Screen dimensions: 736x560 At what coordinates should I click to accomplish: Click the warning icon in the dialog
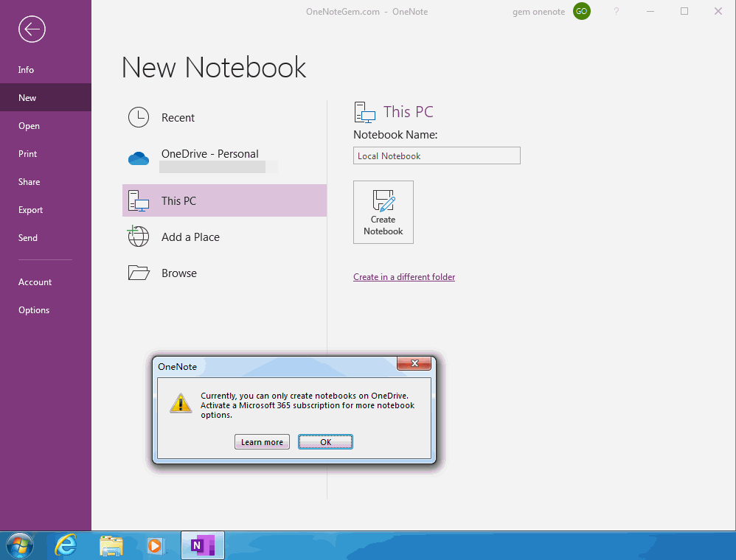coord(181,404)
